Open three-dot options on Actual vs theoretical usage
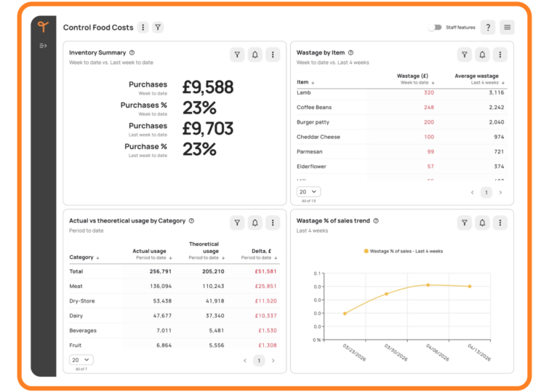Viewport: 549px width, 392px height. (273, 223)
